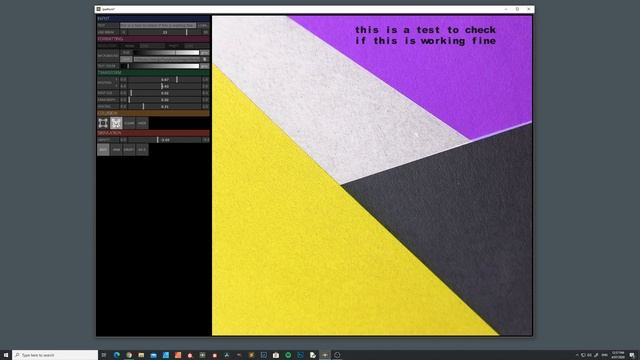
Task: Click the third button in the Simulation row
Action: point(129,149)
